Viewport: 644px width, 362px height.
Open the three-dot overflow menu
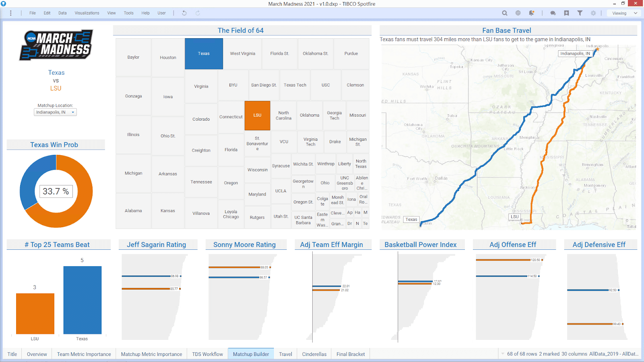[10, 13]
